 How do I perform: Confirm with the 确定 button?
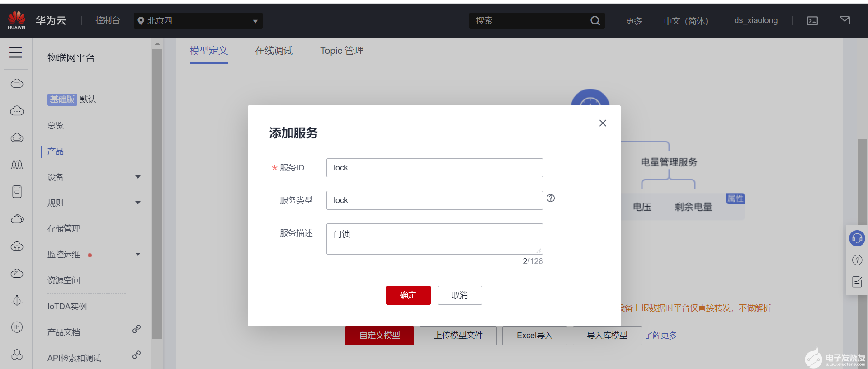point(408,295)
